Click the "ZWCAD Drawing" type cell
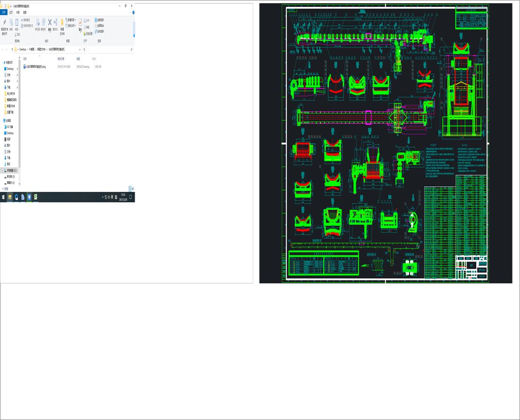 tap(83, 66)
